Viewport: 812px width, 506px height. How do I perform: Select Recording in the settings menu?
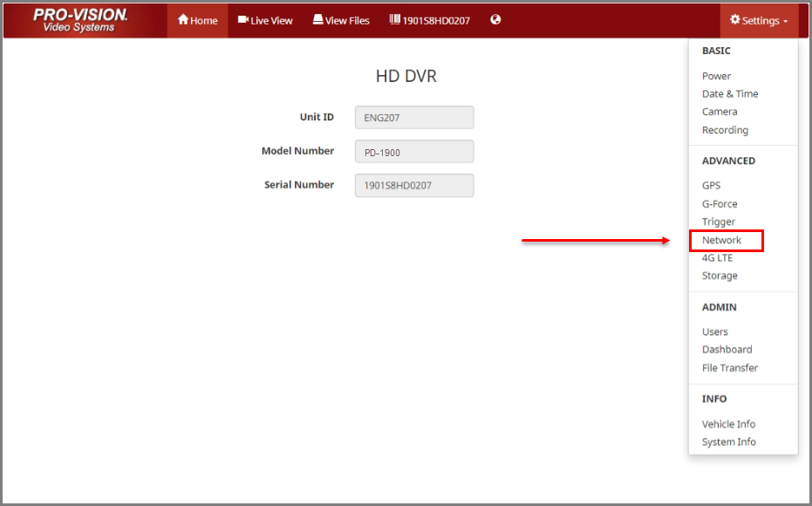pos(725,130)
